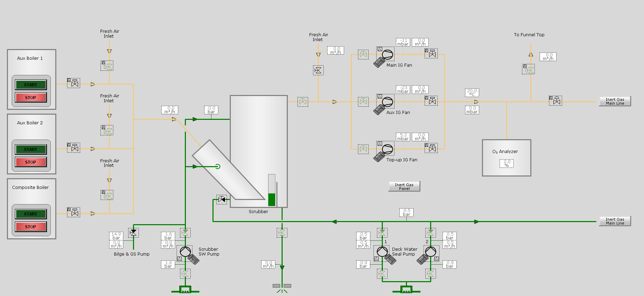Viewport: 644px width, 296px height.
Task: Open the Aux Boiler 1 uptake valve
Action: click(x=74, y=83)
